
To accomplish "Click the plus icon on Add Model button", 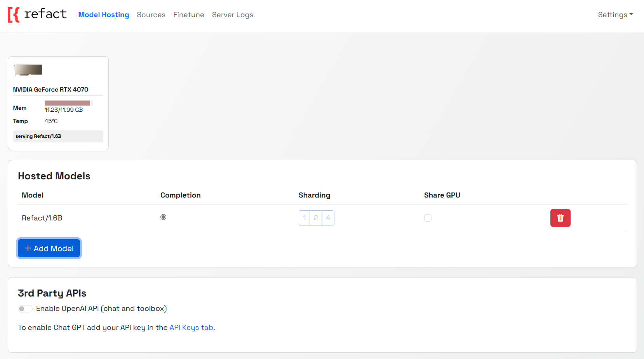I will (x=28, y=248).
